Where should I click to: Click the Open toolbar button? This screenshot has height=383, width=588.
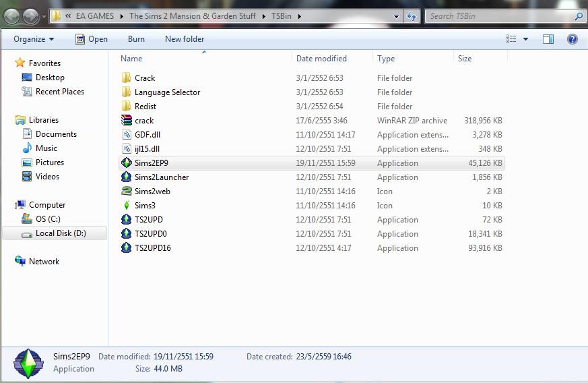pos(91,39)
